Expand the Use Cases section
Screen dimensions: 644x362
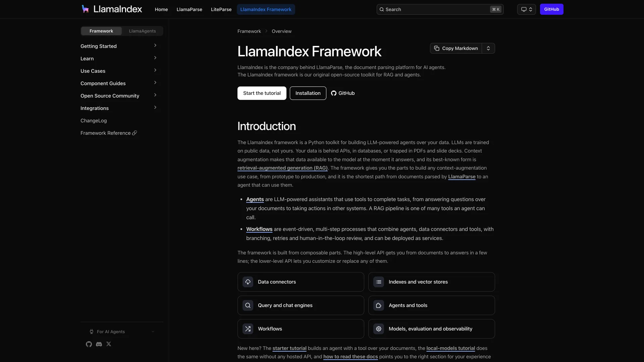(118, 71)
